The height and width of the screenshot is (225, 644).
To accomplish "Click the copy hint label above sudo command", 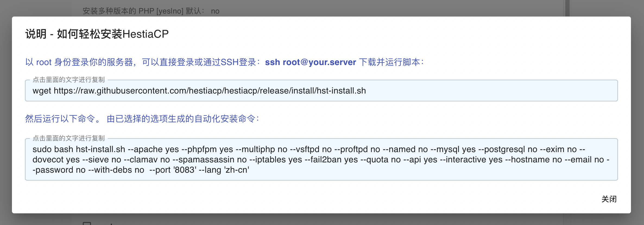I will 69,138.
